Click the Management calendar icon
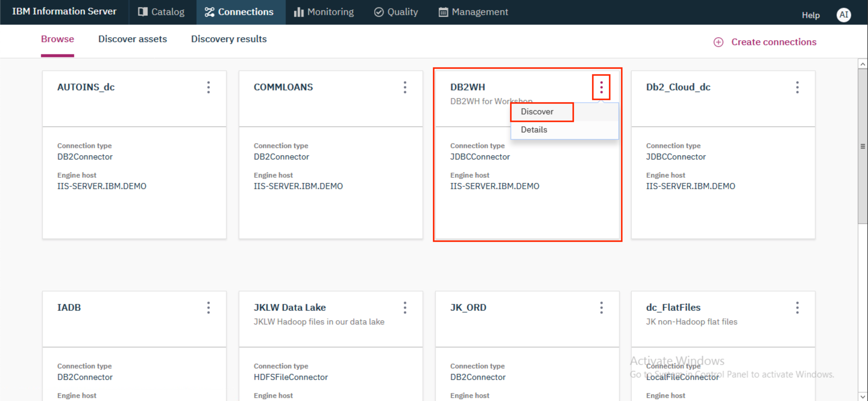Screen dimensions: 868x401 [443, 12]
